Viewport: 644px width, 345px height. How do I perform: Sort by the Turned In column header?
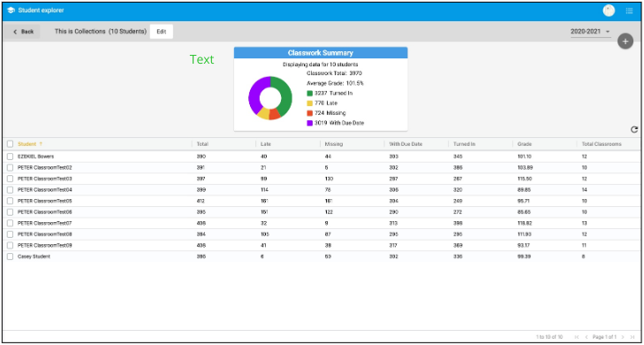tap(464, 144)
